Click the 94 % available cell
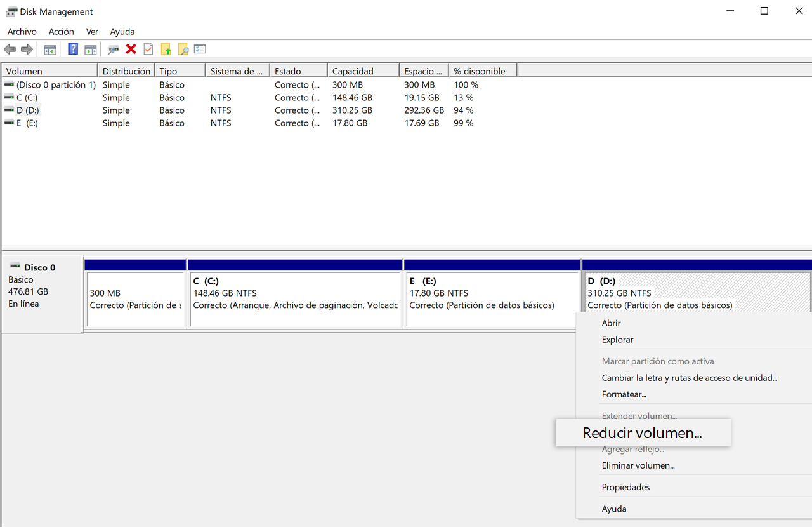Image resolution: width=812 pixels, height=527 pixels. pos(464,110)
